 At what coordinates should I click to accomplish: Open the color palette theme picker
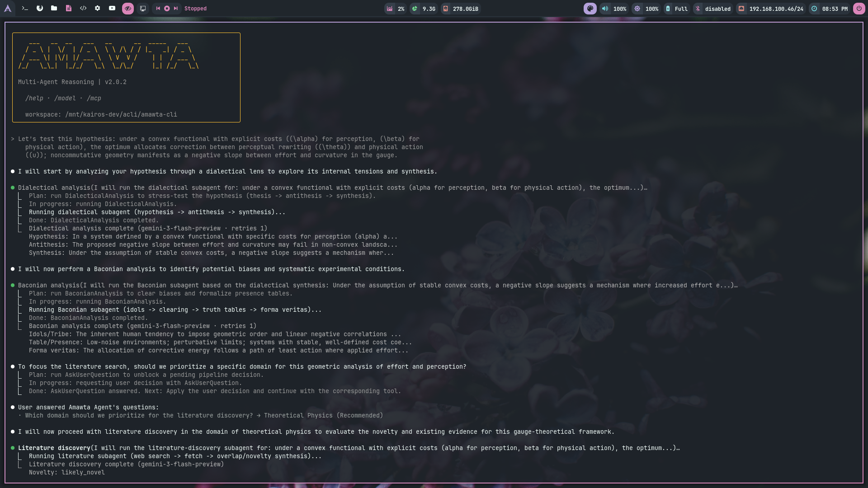click(590, 9)
